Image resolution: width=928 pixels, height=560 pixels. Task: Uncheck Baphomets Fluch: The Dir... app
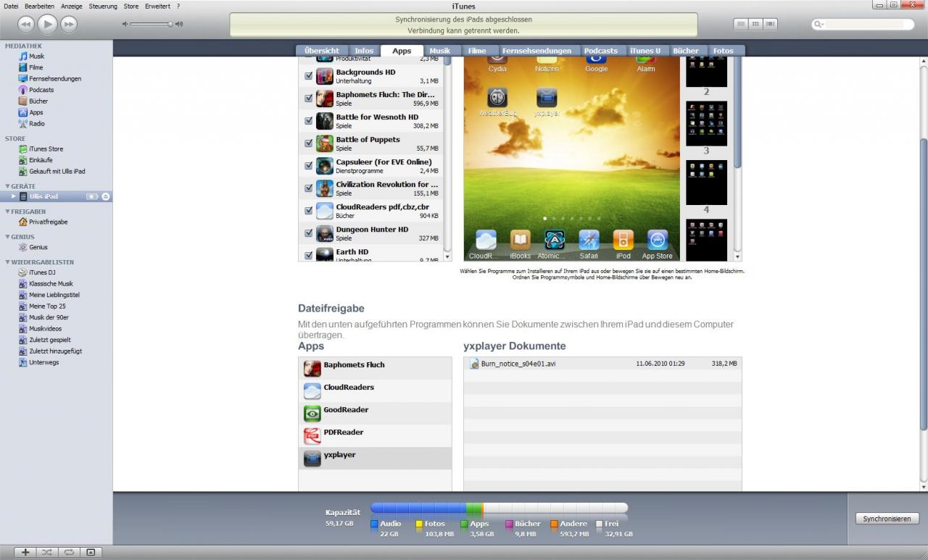309,99
